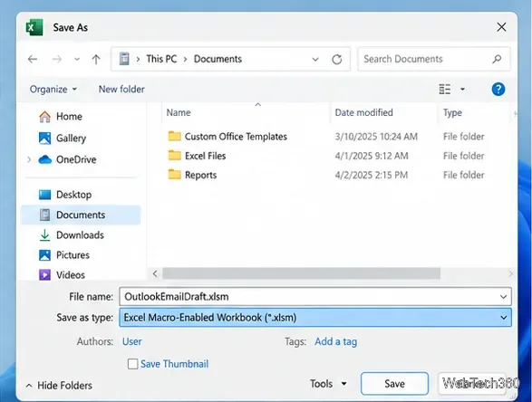532x402 pixels.
Task: Open previous locations dropdown in address bar
Action: point(315,60)
